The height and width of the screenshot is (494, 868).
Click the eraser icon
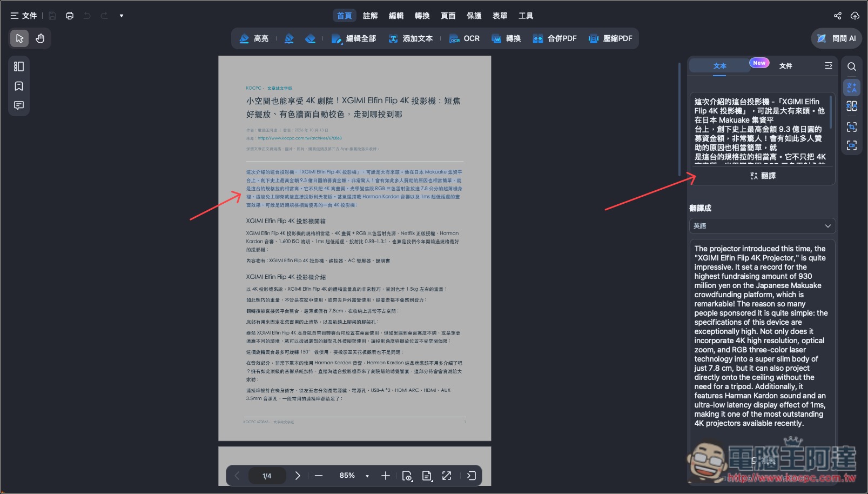pyautogui.click(x=310, y=38)
